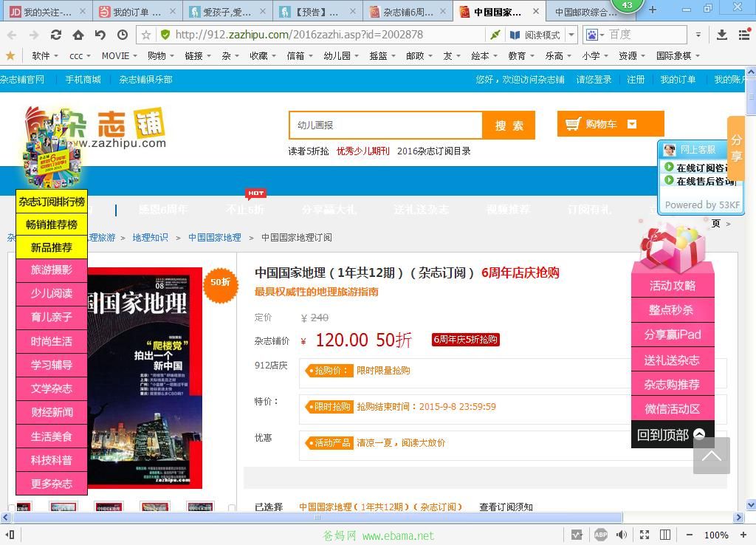Viewport: 756px width, 545px height.
Task: Click 注册 to register
Action: coord(636,80)
